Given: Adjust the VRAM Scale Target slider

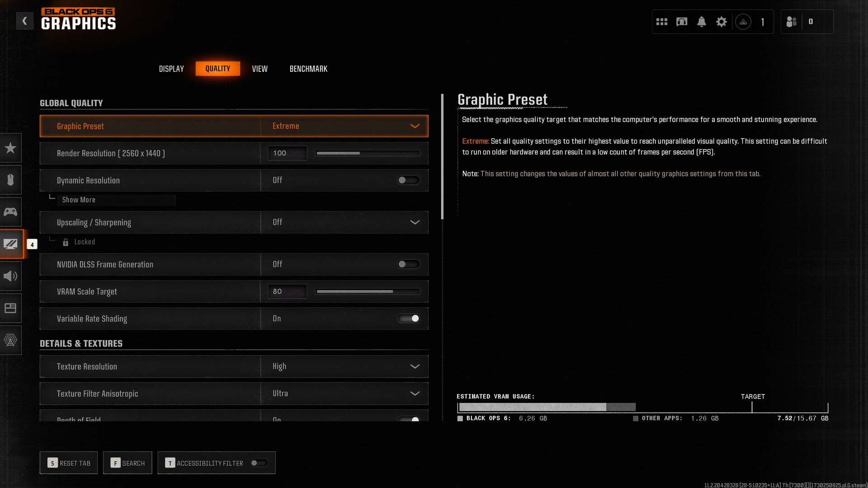Looking at the screenshot, I should (368, 291).
